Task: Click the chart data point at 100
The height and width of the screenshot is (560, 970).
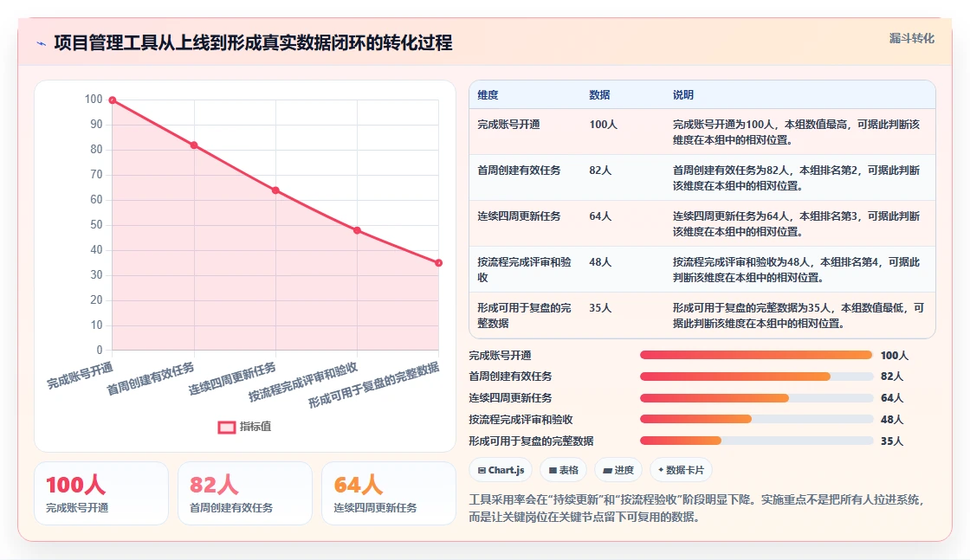Action: (x=113, y=100)
